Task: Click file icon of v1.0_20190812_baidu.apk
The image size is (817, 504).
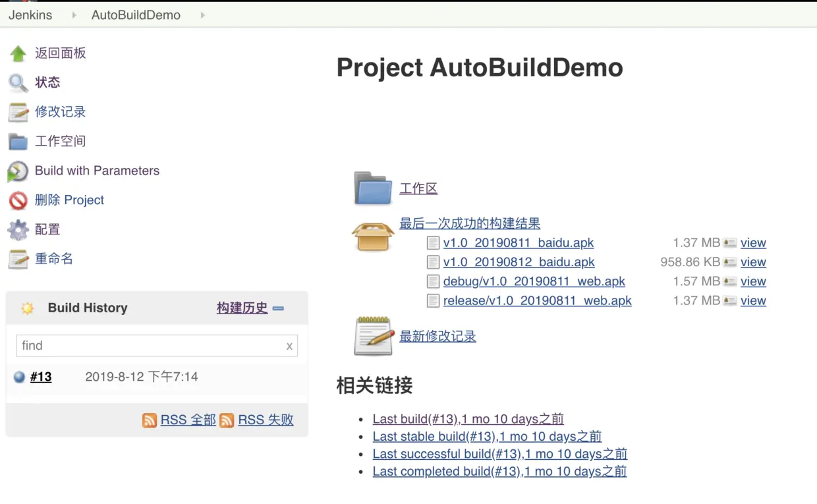Action: (433, 262)
